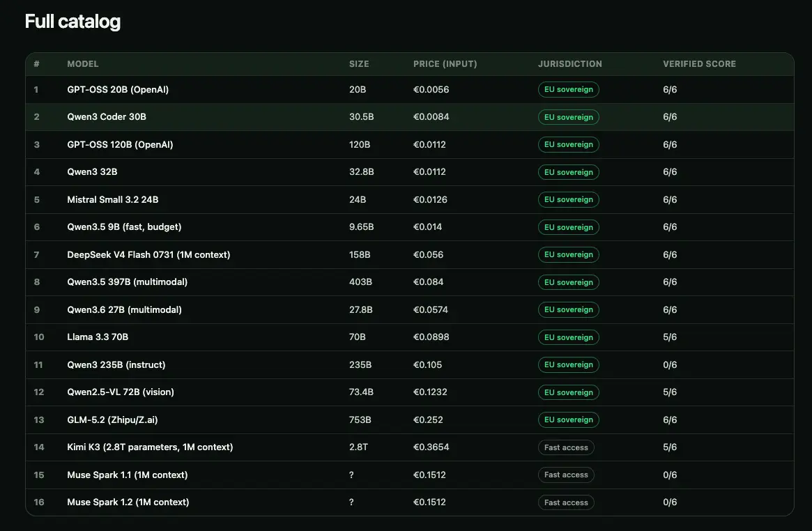Click Fast access badge for Muse Spark 1.1
Viewport: 812px width, 531px height.
566,475
